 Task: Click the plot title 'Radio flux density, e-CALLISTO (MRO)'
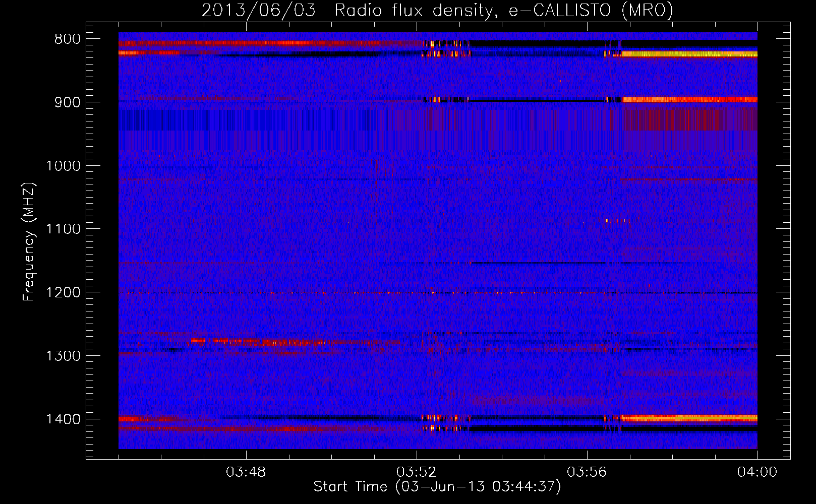tap(503, 10)
